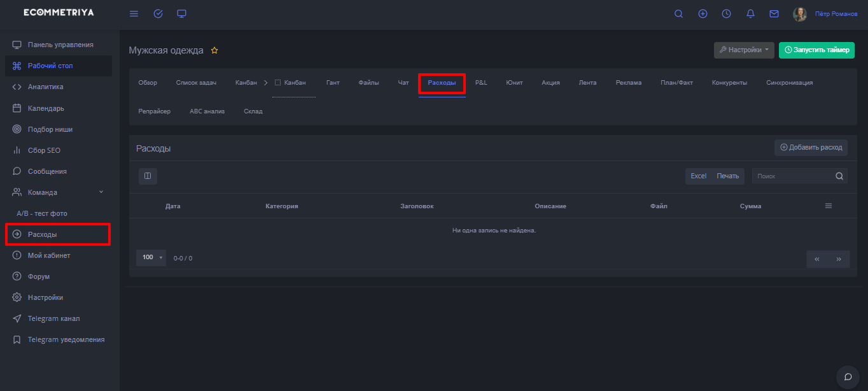Viewport: 868px width, 391px height.
Task: Toggle column visibility button in table toolbar
Action: click(x=148, y=176)
